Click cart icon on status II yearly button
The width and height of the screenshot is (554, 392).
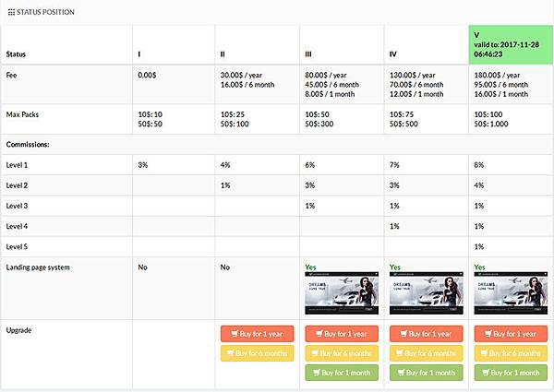(233, 334)
